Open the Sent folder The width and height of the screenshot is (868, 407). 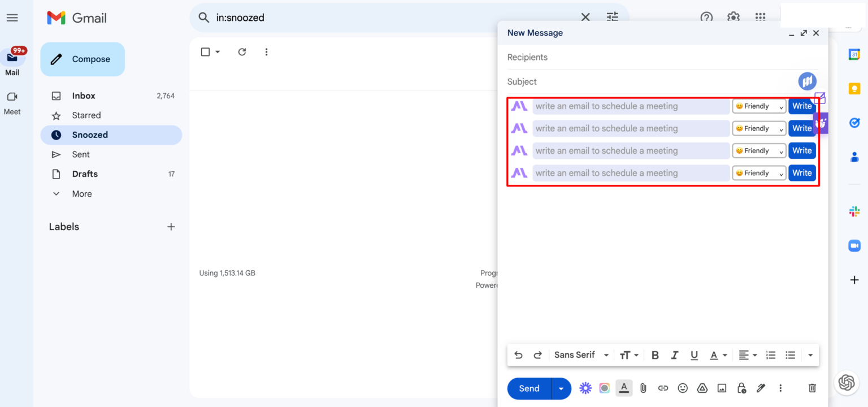point(81,154)
